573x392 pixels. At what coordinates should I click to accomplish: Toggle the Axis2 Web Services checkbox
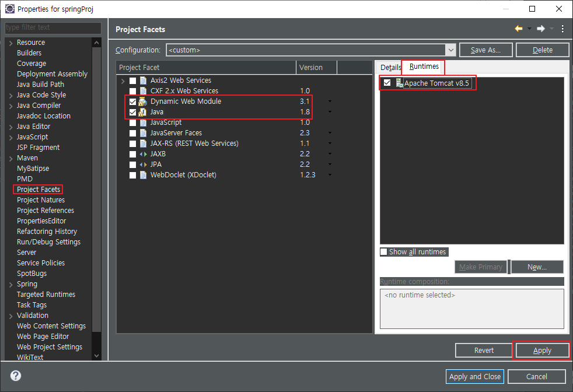click(132, 80)
